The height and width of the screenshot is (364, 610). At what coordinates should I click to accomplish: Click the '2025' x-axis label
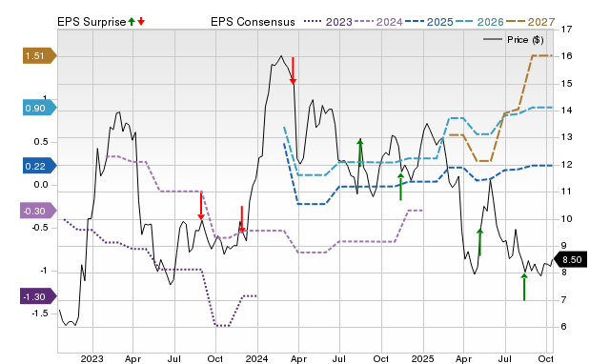(x=422, y=359)
